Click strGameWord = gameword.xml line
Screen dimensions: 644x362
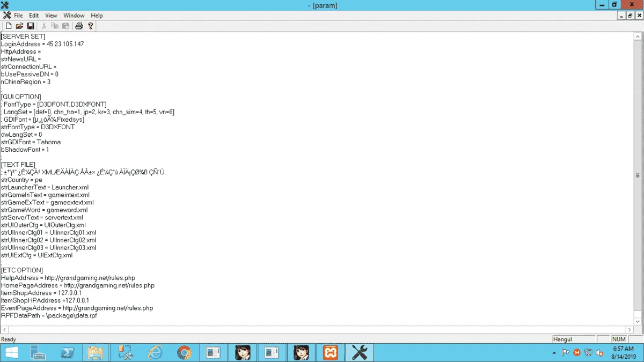[44, 210]
